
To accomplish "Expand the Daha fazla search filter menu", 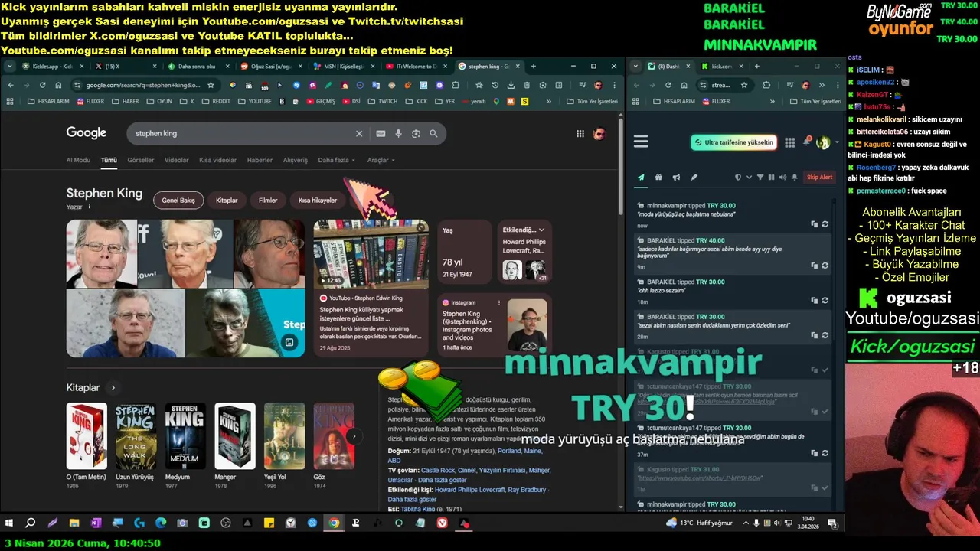I will (x=336, y=160).
